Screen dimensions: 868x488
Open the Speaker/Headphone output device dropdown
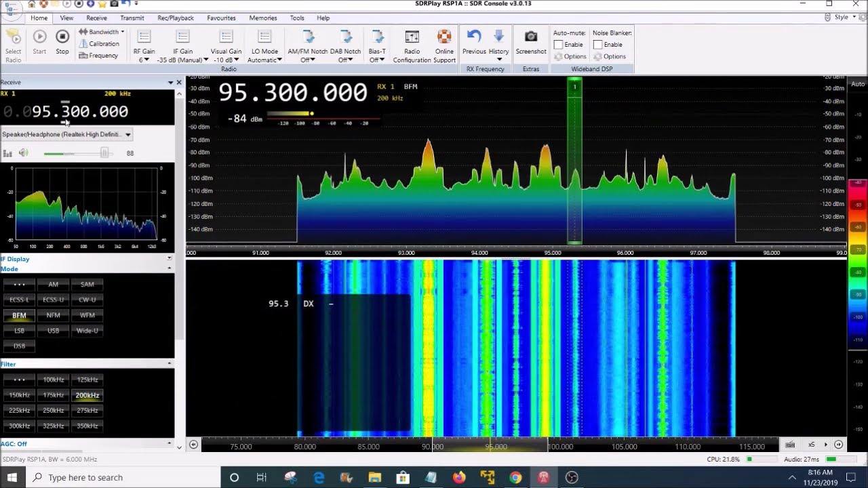[66, 134]
